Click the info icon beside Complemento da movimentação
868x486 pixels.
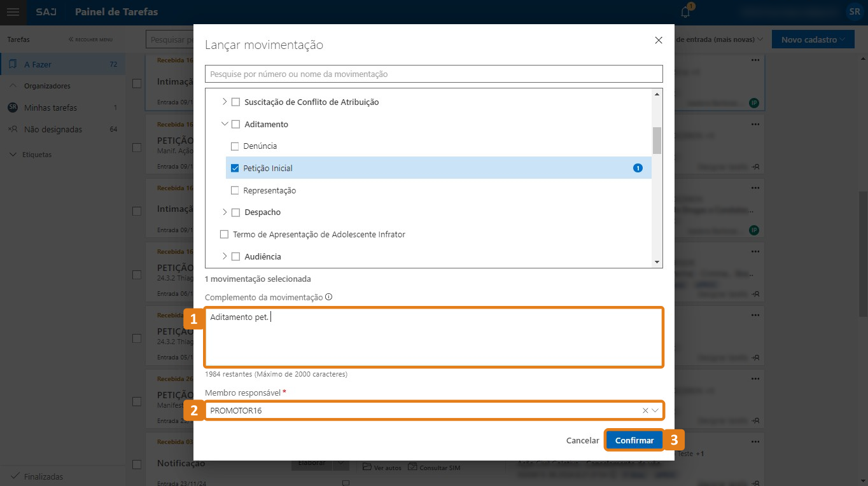[x=329, y=297]
